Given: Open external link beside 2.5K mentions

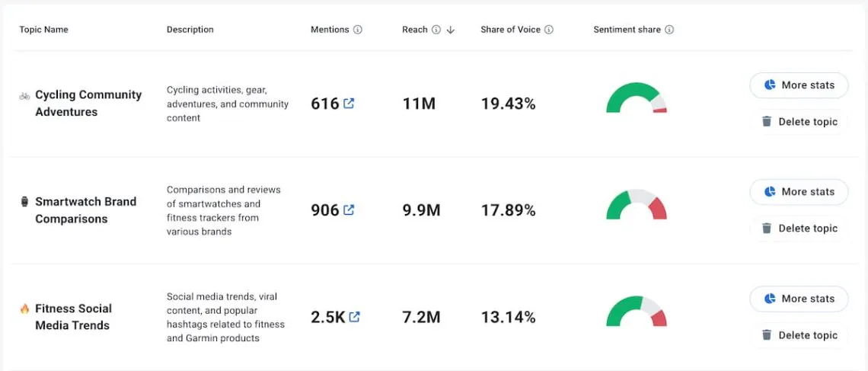Looking at the screenshot, I should pos(354,317).
